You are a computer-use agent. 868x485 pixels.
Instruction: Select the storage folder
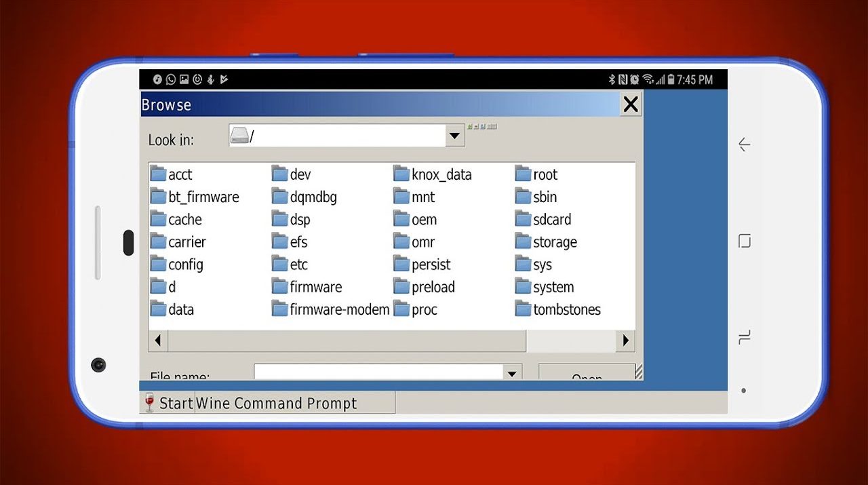pos(554,242)
